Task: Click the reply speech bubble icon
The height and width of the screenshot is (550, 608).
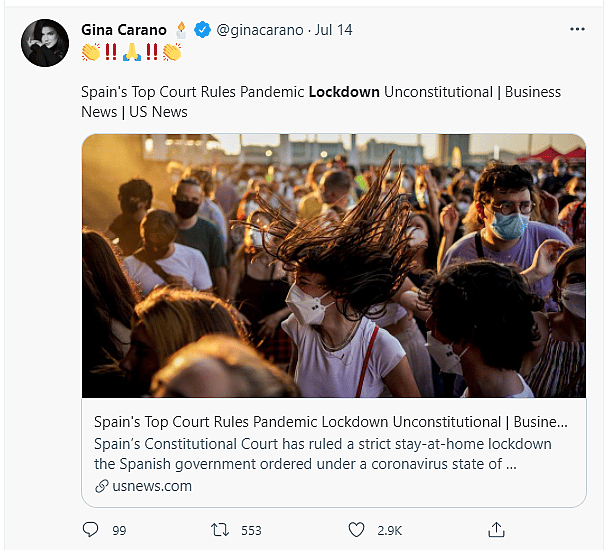Action: click(90, 529)
